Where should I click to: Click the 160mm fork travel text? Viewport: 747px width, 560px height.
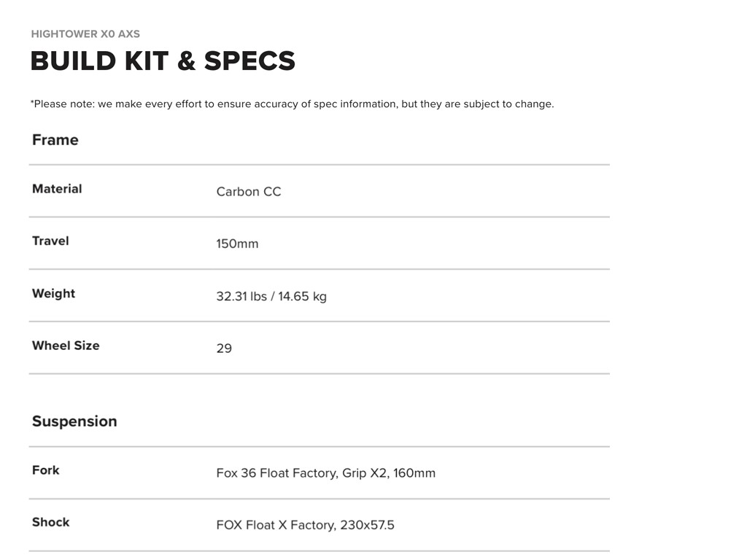tap(414, 473)
